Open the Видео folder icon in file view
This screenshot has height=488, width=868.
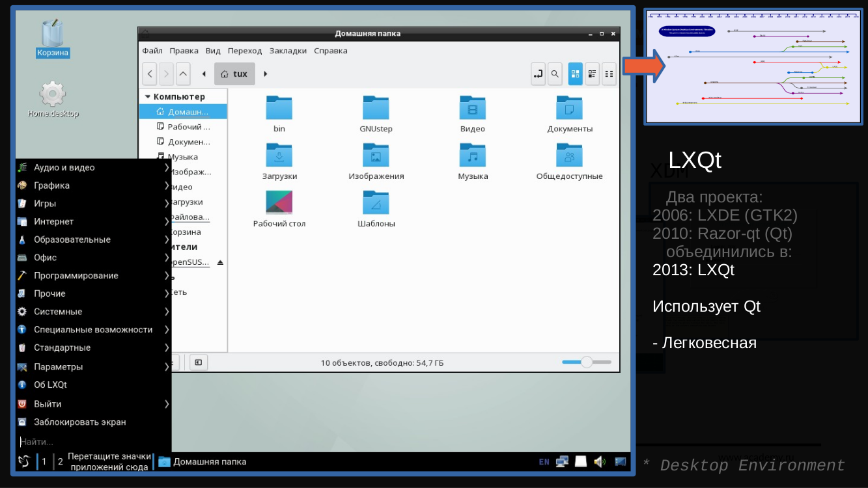pyautogui.click(x=473, y=107)
